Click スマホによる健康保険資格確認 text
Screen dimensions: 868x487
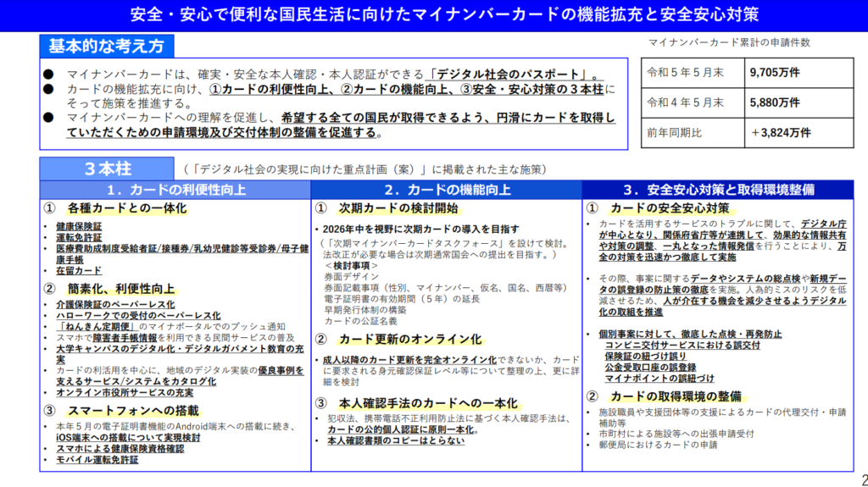tap(120, 448)
